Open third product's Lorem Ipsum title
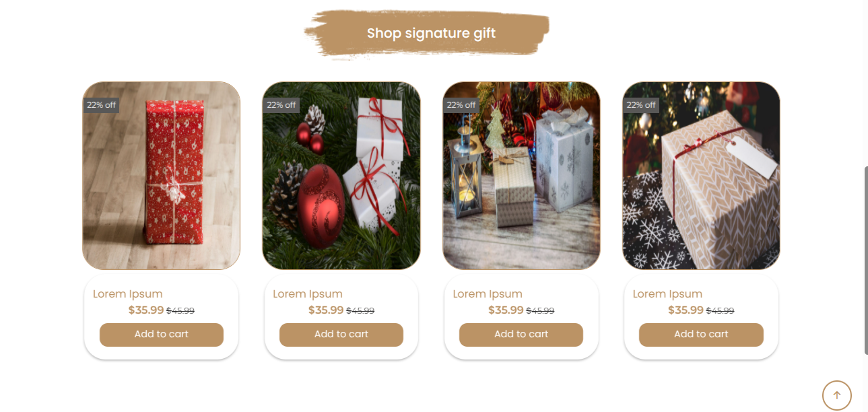The height and width of the screenshot is (412, 868). pyautogui.click(x=488, y=294)
